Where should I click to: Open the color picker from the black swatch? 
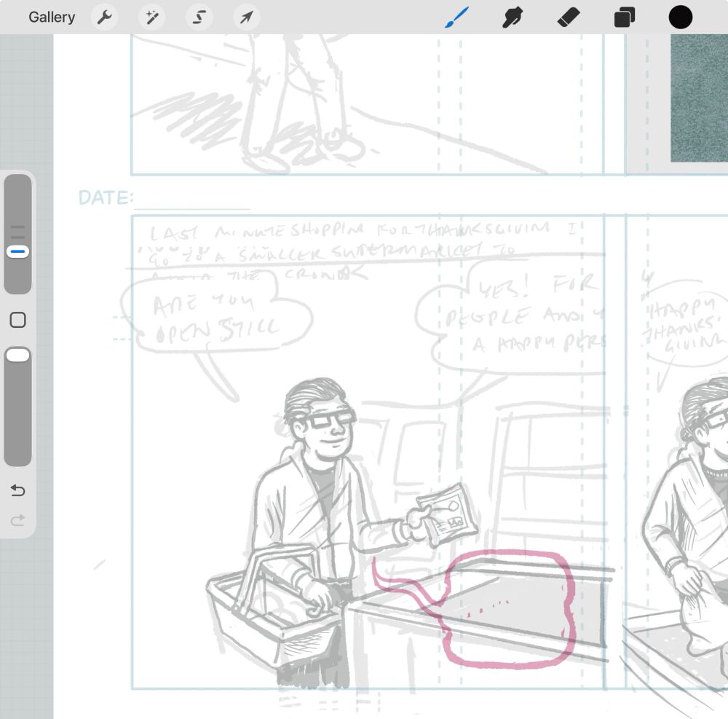tap(679, 16)
